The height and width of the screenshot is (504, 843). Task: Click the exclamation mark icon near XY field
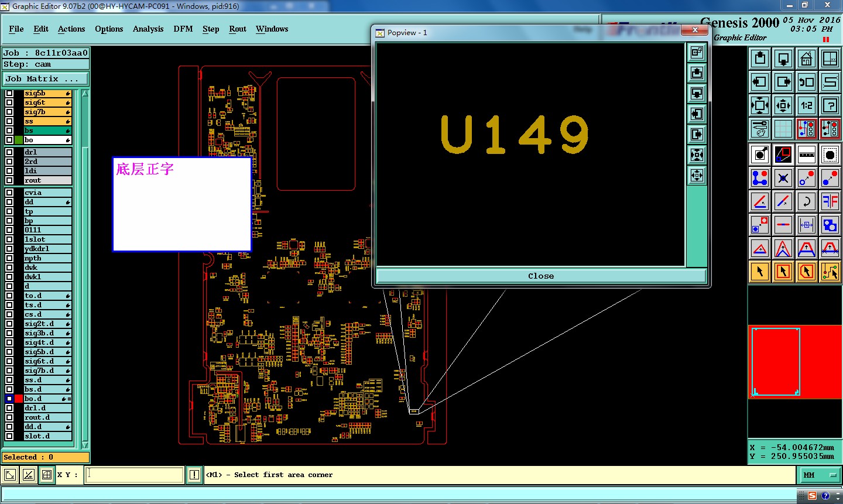pyautogui.click(x=194, y=475)
